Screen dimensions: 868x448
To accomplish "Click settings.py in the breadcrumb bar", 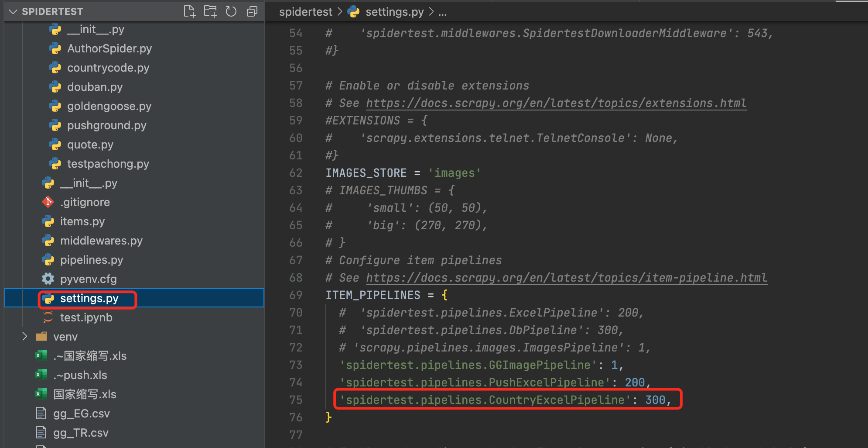I will (x=394, y=12).
